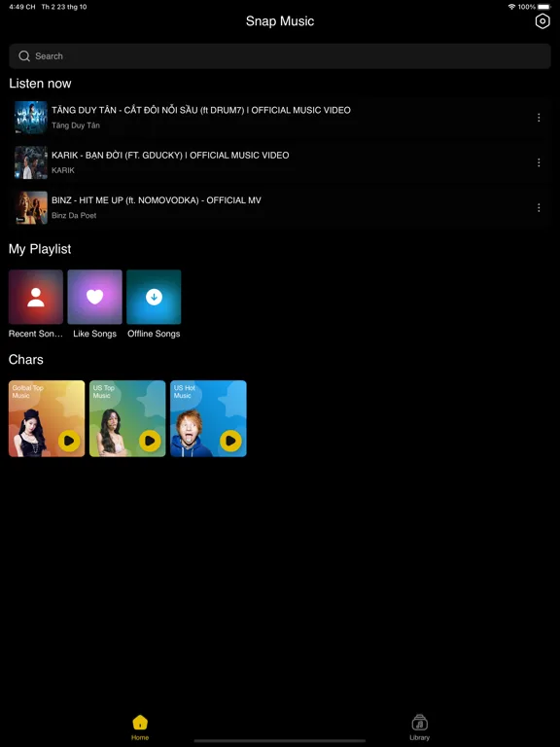Switch to the Home tab
560x747 pixels.
[x=140, y=728]
